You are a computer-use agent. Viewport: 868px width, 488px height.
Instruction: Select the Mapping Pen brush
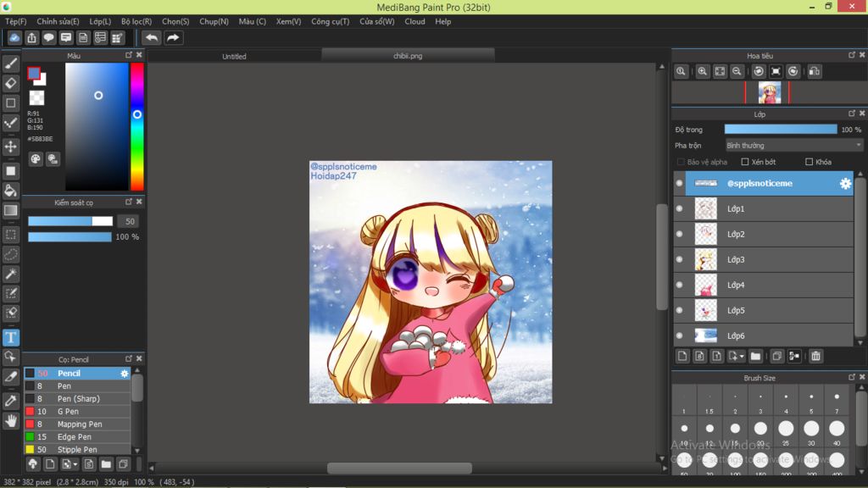[77, 424]
